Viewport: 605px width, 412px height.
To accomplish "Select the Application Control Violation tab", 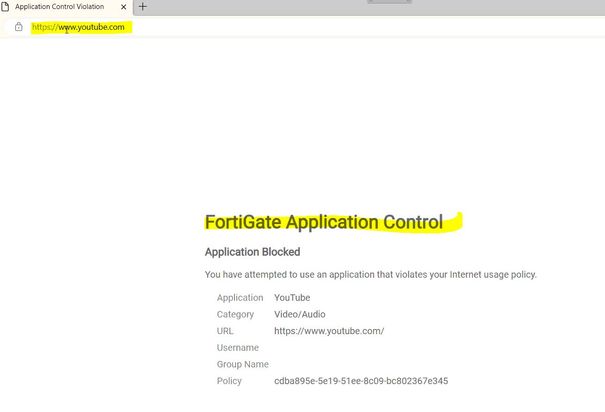I will pyautogui.click(x=66, y=7).
